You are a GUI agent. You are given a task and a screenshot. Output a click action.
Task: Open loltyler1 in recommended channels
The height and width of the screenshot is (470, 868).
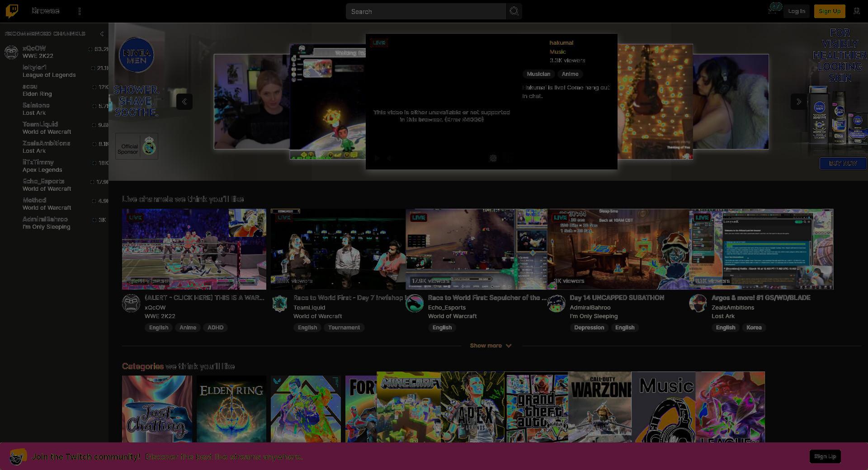[x=54, y=71]
